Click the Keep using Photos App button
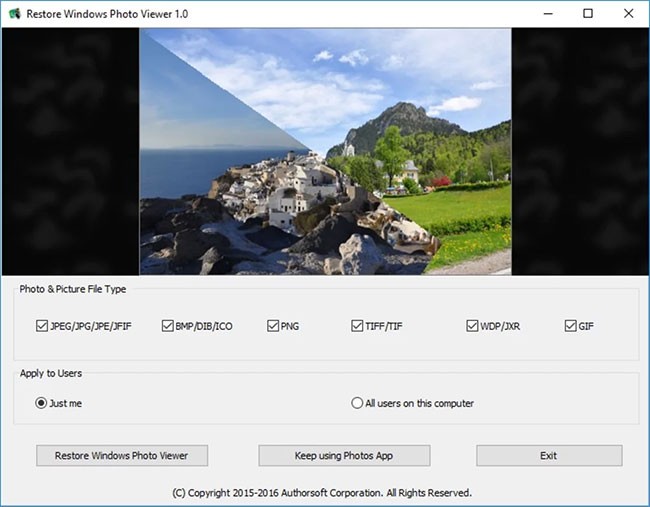650x507 pixels. (x=344, y=456)
